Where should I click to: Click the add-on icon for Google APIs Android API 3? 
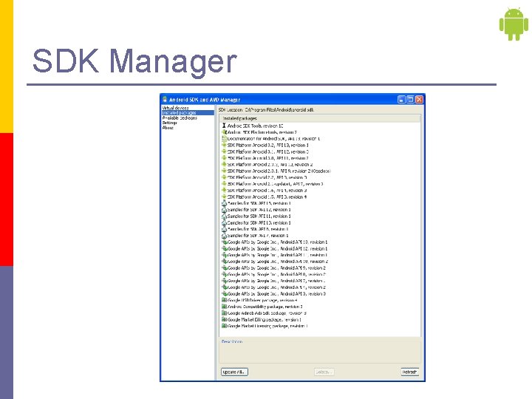pos(224,293)
